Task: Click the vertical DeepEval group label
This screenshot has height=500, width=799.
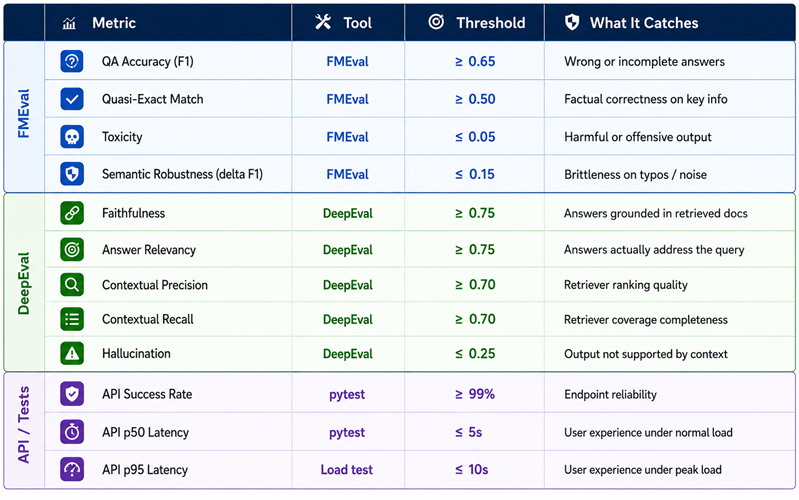Action: point(24,283)
